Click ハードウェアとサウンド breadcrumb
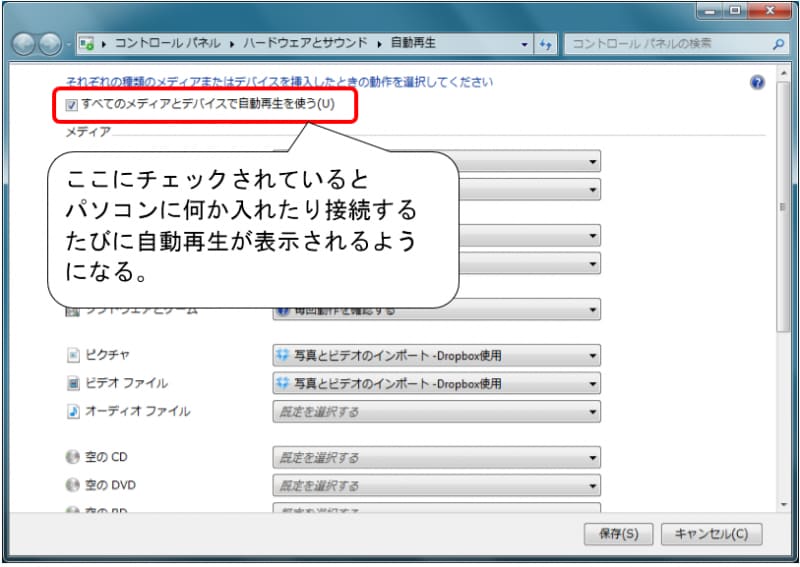 tap(305, 43)
